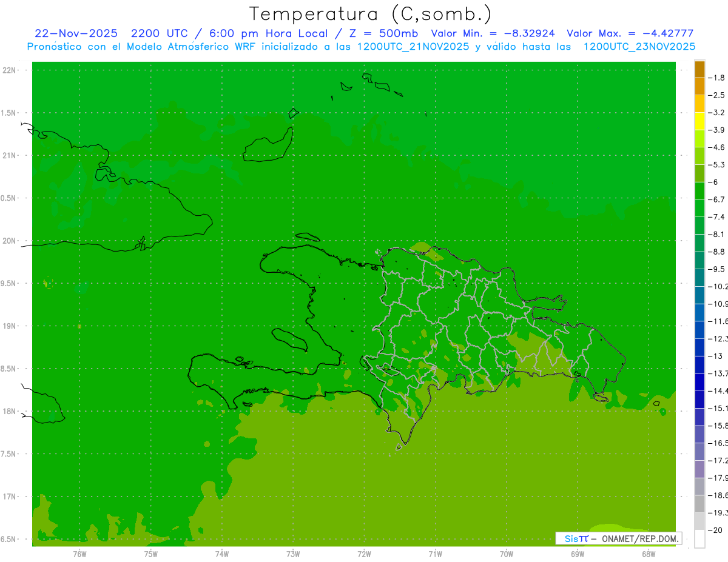Click the '19N' latitude axis label
The height and width of the screenshot is (562, 728).
(x=9, y=326)
